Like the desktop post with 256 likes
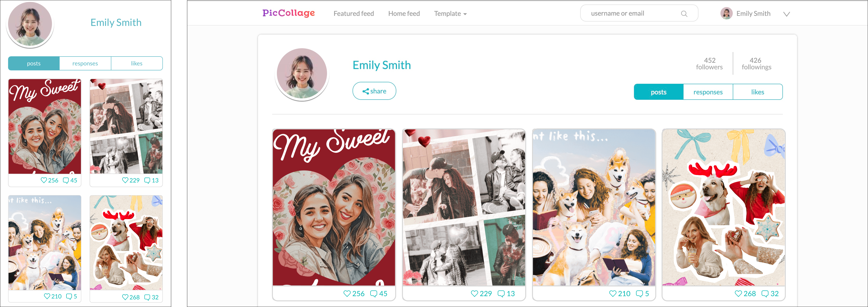Viewport: 868px width, 307px height. (347, 294)
